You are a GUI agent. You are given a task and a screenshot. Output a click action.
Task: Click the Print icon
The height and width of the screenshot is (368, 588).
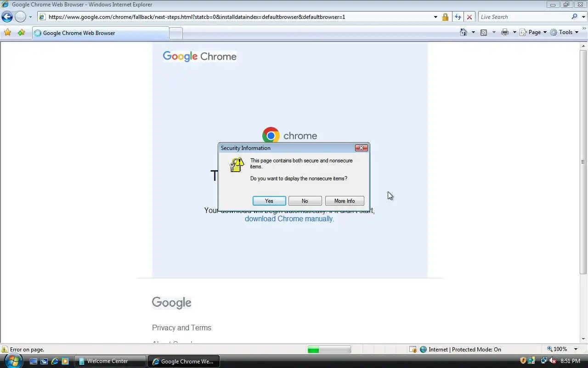505,32
